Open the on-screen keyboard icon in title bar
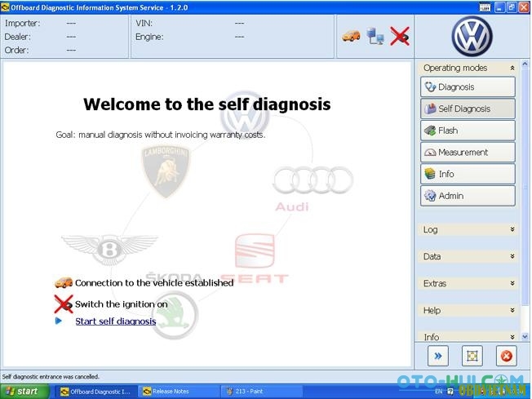This screenshot has width=532, height=399. pos(485,7)
